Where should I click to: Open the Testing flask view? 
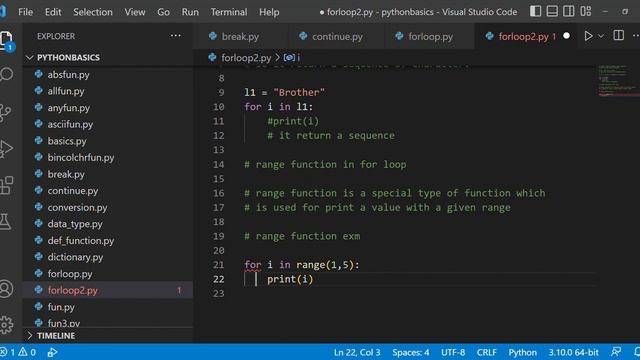pos(5,222)
